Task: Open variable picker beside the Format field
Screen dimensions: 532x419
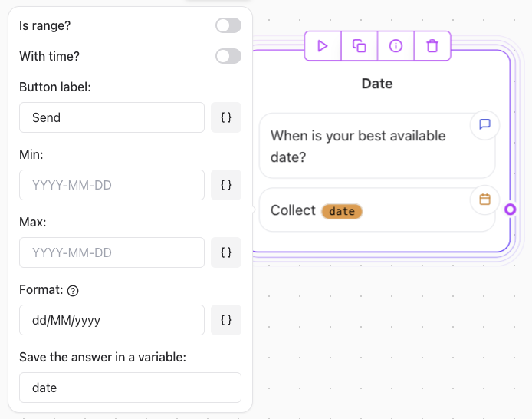Action: [x=226, y=320]
